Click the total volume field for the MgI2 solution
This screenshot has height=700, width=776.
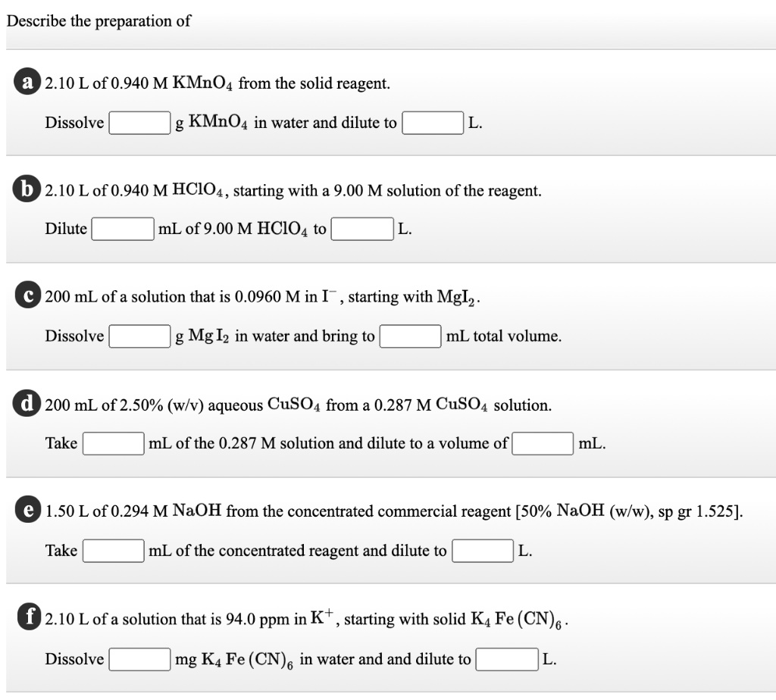pyautogui.click(x=410, y=336)
